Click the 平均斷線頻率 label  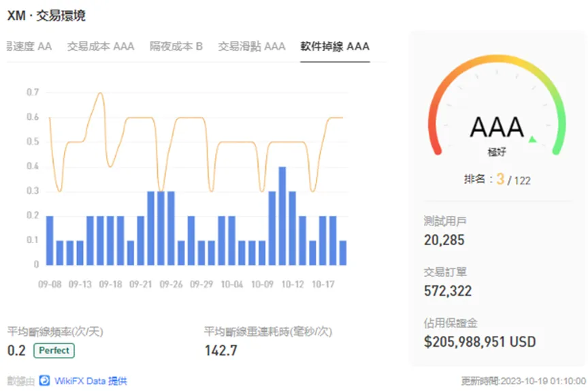point(55,332)
